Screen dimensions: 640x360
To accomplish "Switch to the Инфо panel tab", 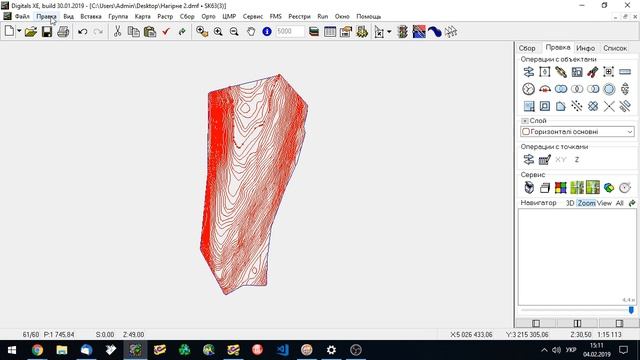I will 585,48.
